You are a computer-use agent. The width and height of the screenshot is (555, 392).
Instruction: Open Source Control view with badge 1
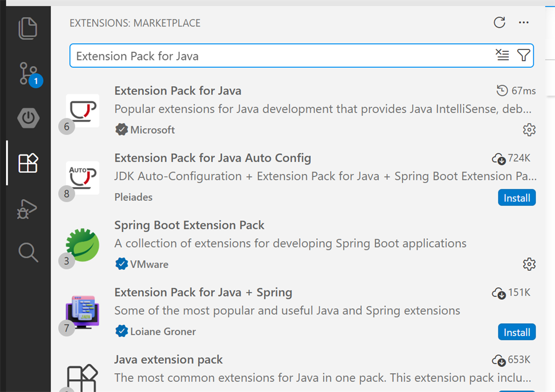[29, 74]
